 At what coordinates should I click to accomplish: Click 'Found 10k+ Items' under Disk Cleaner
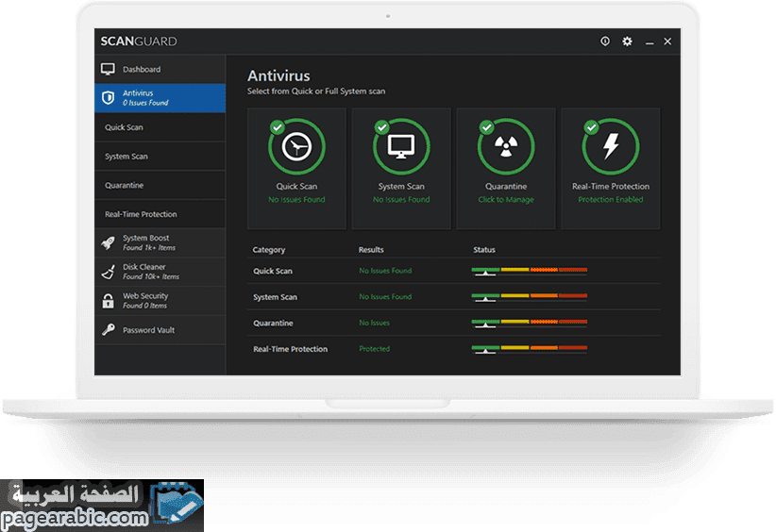pos(151,277)
